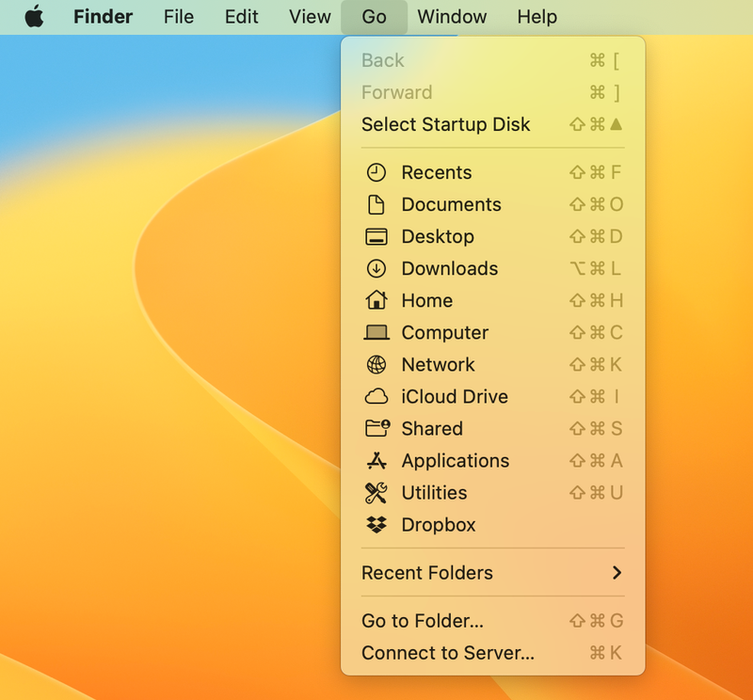Click the Help menu bar item

(537, 17)
